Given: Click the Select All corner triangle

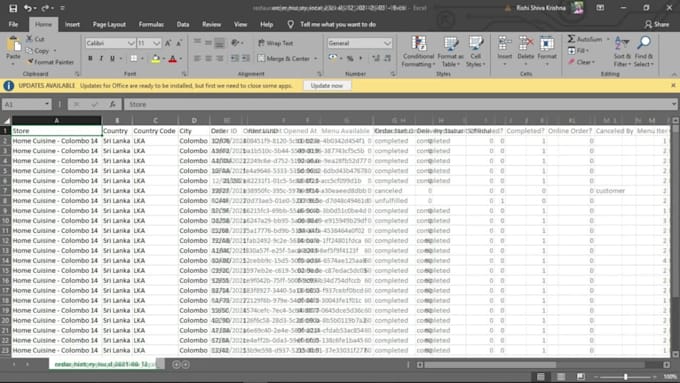Looking at the screenshot, I should 6,121.
